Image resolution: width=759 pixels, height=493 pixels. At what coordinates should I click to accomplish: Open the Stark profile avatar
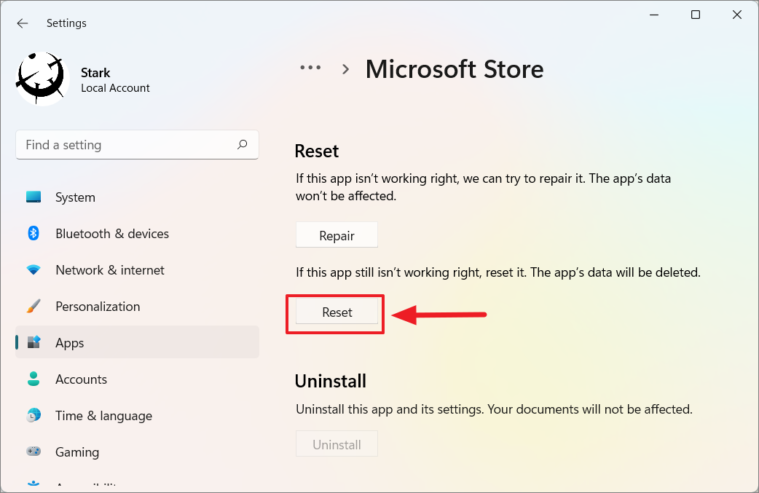pyautogui.click(x=41, y=79)
